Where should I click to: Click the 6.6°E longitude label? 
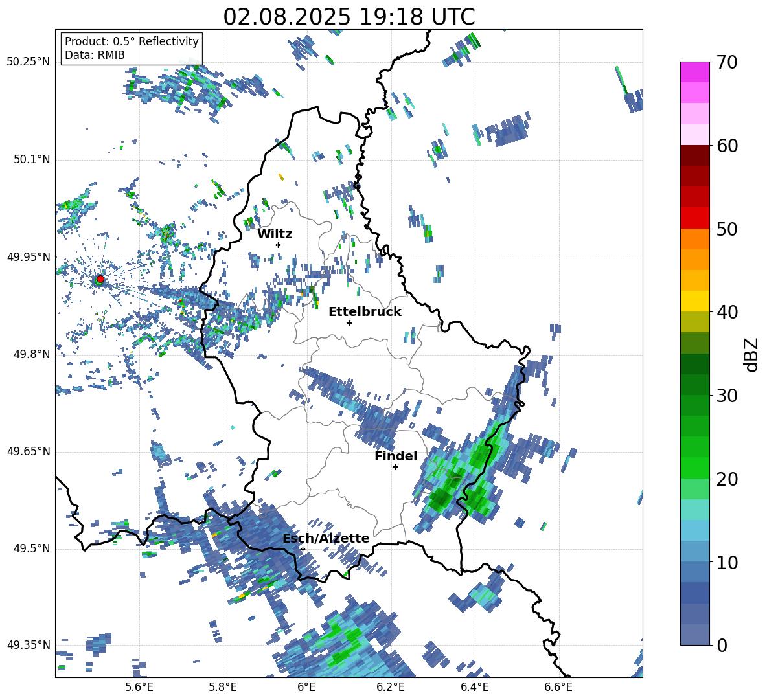click(558, 687)
